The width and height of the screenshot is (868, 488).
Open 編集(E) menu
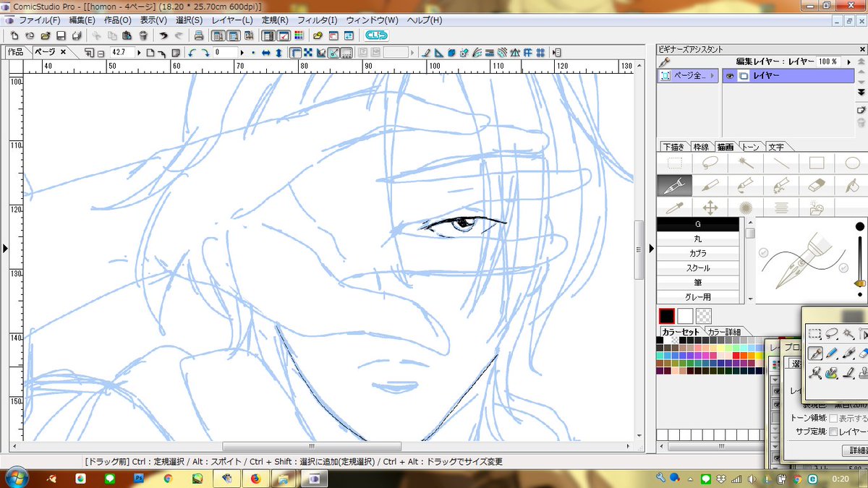pos(83,20)
